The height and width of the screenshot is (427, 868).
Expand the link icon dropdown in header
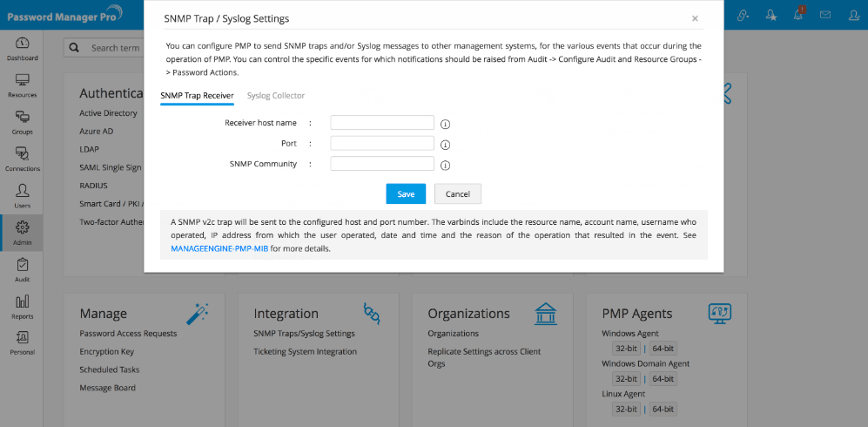pyautogui.click(x=743, y=15)
